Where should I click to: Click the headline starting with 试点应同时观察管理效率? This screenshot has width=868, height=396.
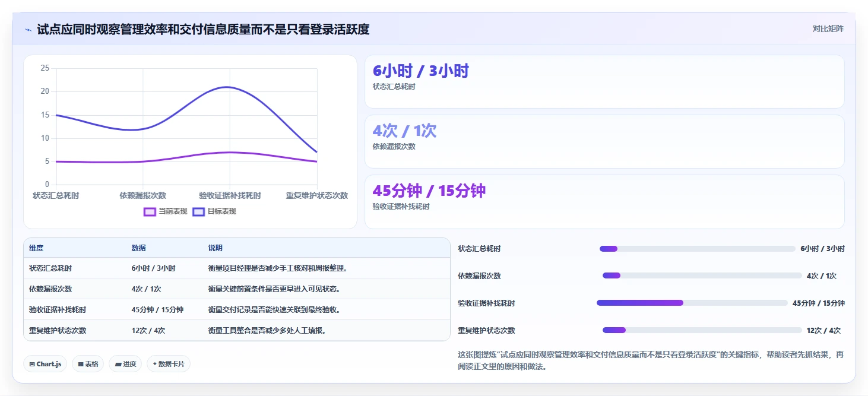(x=203, y=29)
